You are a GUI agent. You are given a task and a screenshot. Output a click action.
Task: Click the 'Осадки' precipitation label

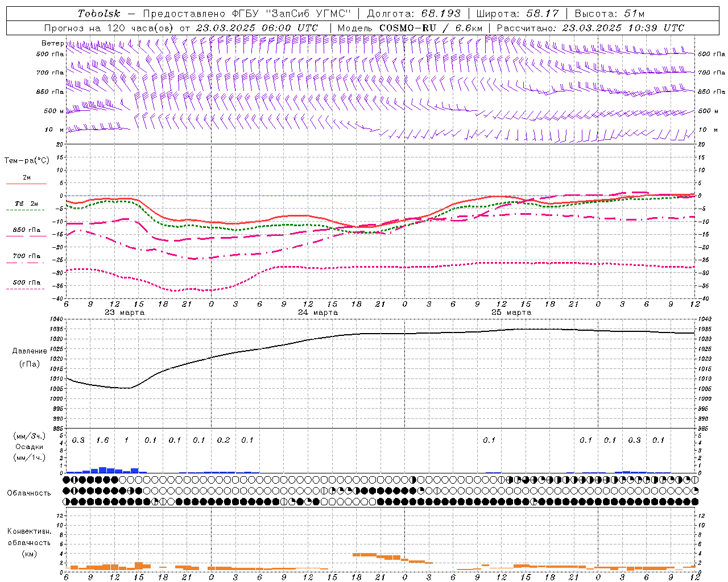30,447
